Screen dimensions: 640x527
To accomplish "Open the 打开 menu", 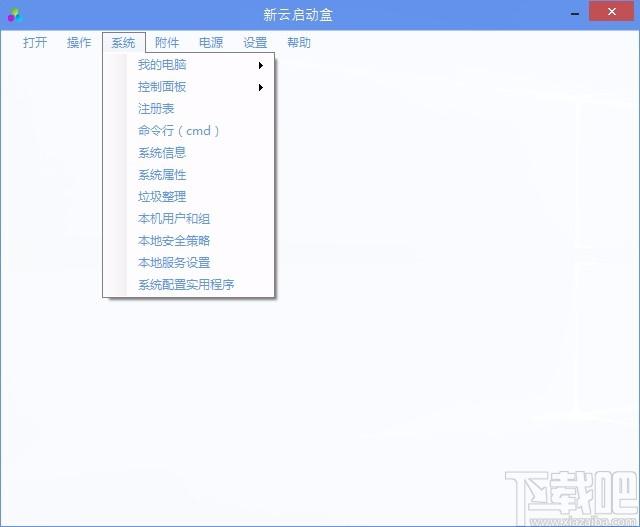I will tap(35, 43).
